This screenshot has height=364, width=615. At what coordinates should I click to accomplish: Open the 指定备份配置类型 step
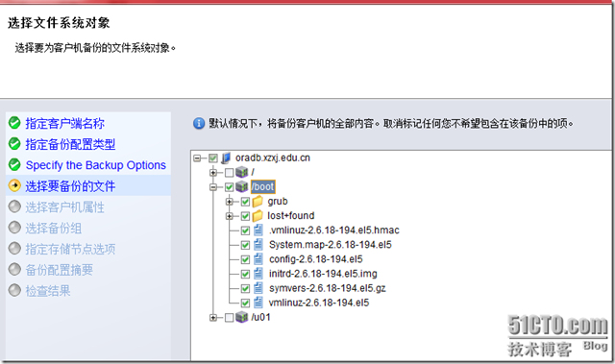pyautogui.click(x=70, y=144)
